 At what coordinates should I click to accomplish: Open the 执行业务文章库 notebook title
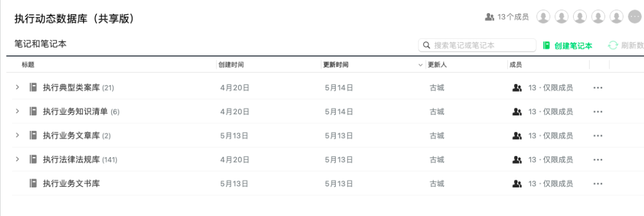pyautogui.click(x=72, y=136)
